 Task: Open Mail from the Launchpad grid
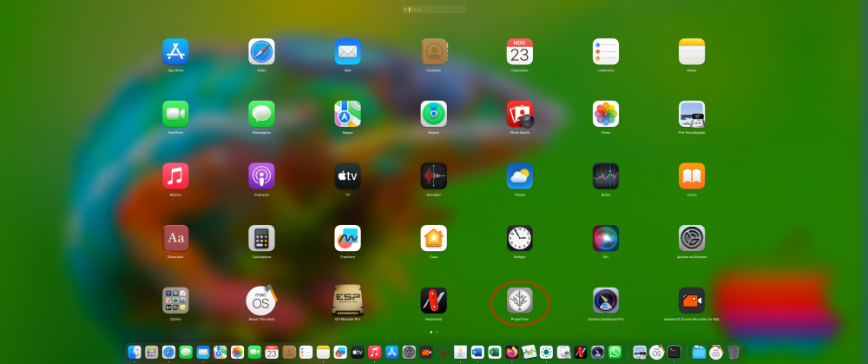click(348, 51)
